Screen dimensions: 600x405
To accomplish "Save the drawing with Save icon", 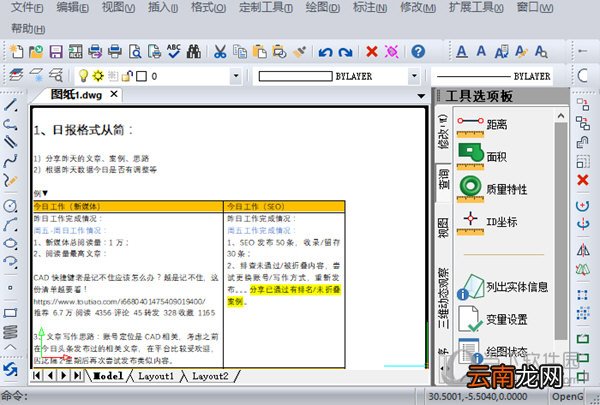I will (56, 51).
